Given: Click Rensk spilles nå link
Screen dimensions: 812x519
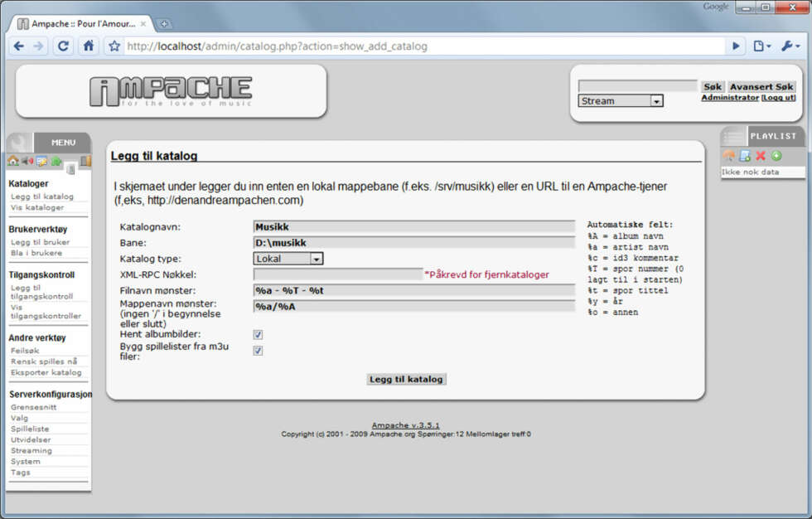Looking at the screenshot, I should pos(44,361).
